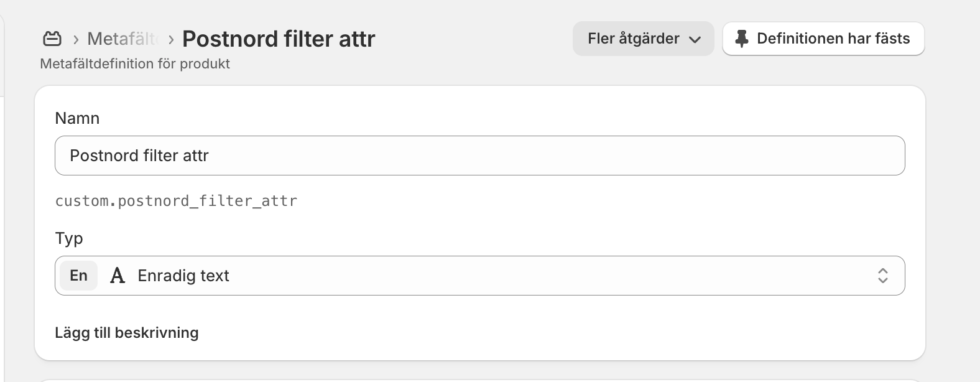Click the "Namn" field label
Viewport: 980px width, 382px height.
click(77, 118)
